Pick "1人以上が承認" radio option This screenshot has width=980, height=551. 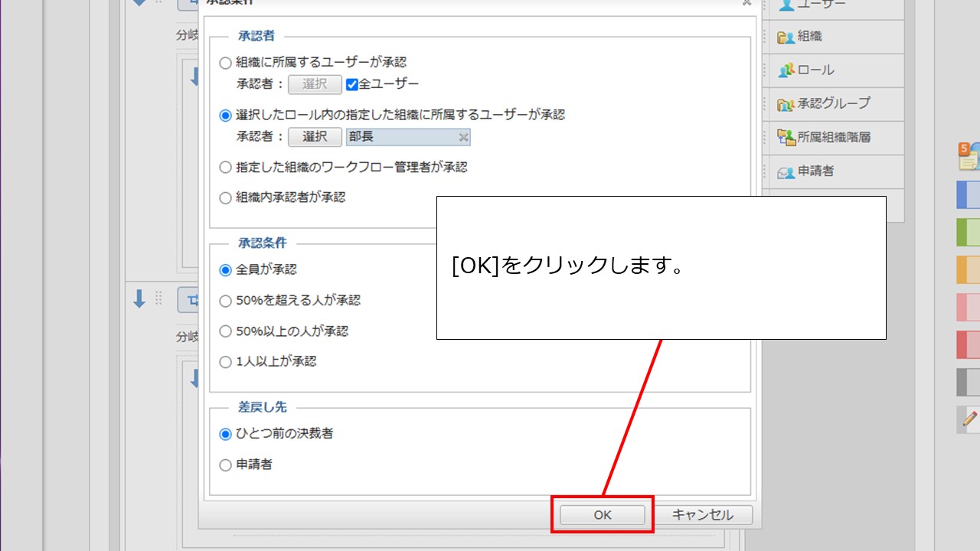225,362
